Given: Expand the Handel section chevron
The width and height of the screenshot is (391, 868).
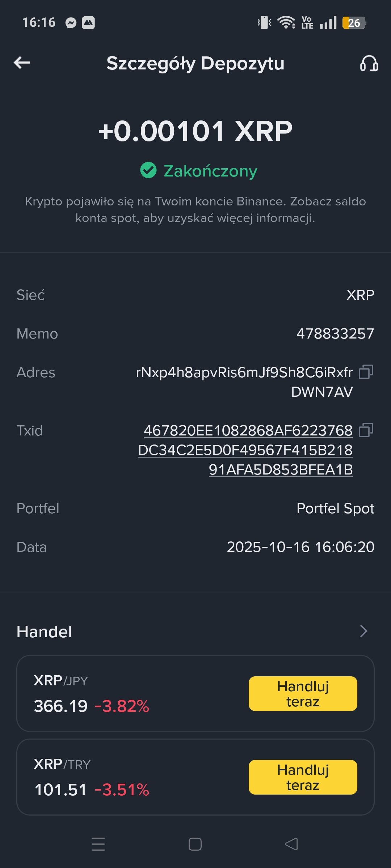Looking at the screenshot, I should (363, 631).
